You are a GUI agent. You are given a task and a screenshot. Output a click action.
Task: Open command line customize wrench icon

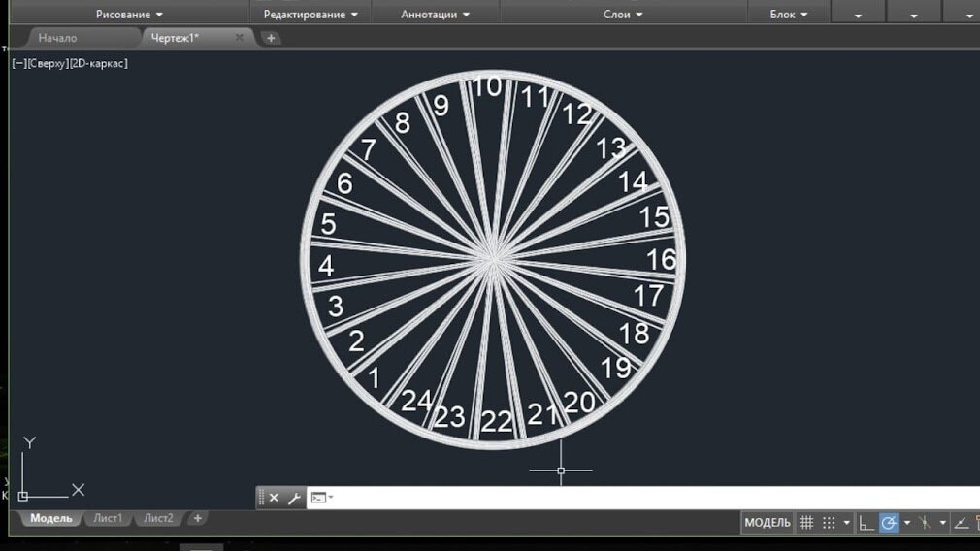[x=294, y=498]
